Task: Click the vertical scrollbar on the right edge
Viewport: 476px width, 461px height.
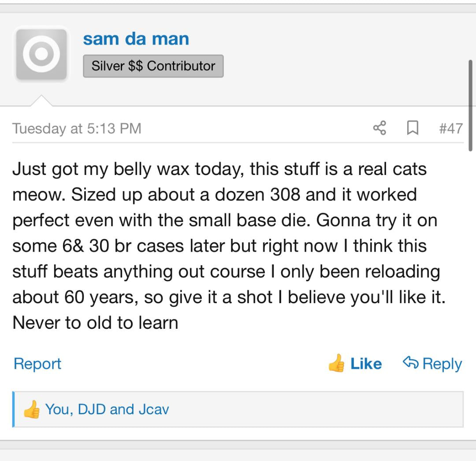Action: click(x=470, y=106)
